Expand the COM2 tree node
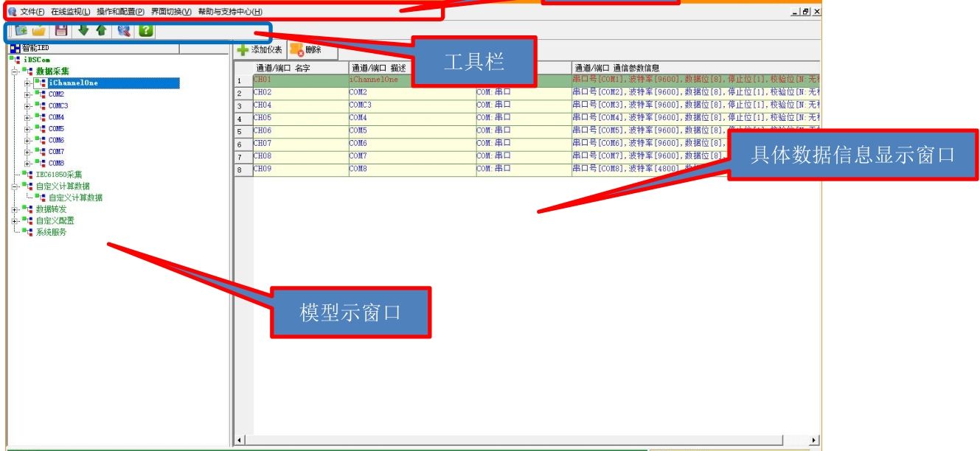Screen dimensions: 980x451 (x=27, y=94)
